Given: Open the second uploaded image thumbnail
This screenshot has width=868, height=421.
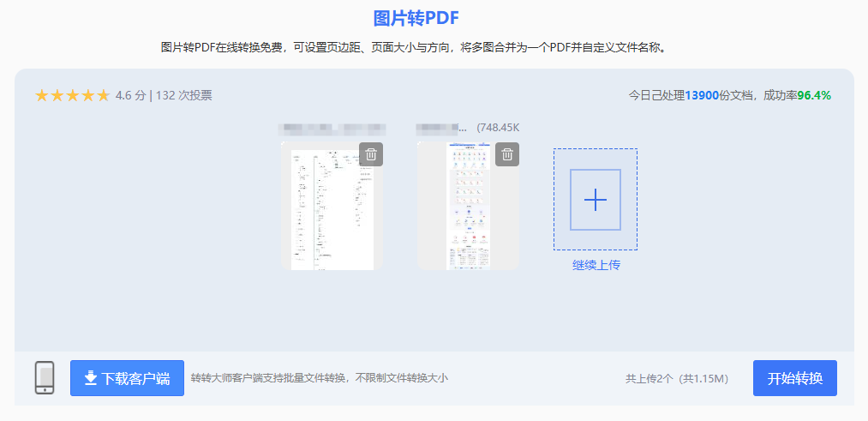Looking at the screenshot, I should [x=468, y=206].
